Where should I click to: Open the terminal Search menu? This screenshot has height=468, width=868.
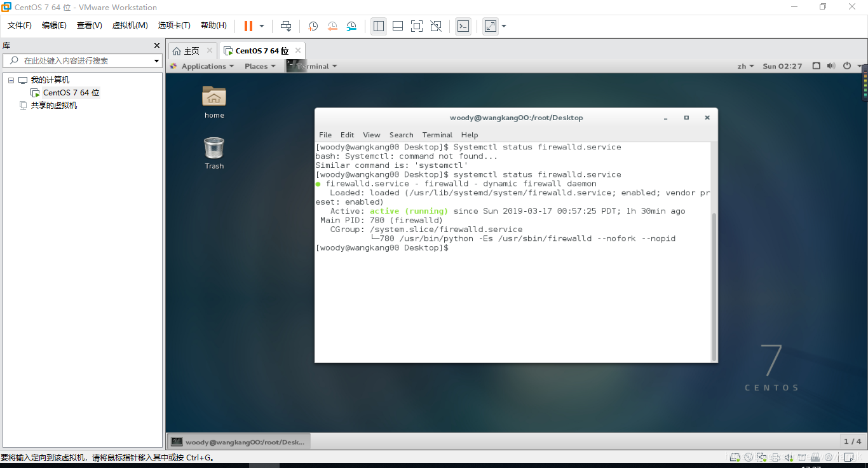[402, 135]
